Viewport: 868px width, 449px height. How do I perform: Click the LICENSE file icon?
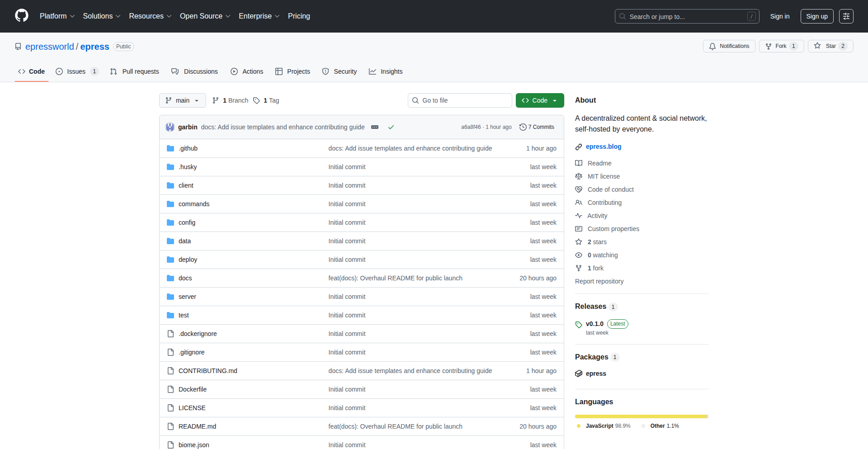click(170, 408)
